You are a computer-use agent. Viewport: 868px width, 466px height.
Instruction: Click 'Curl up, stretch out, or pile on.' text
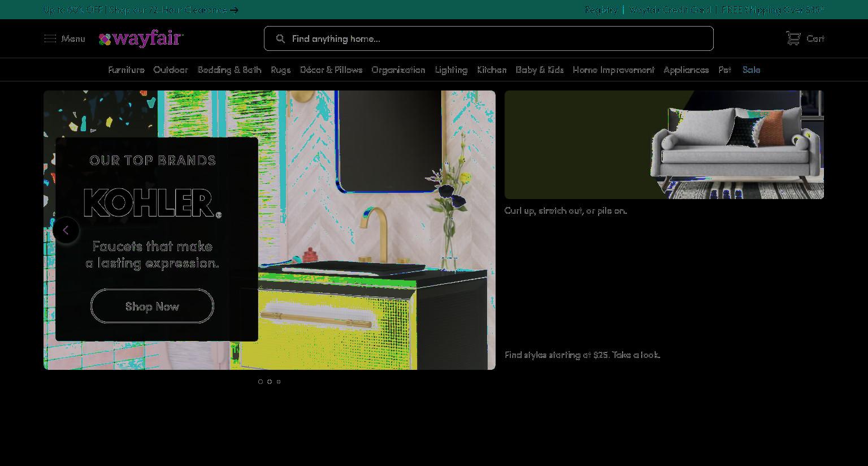tap(566, 210)
